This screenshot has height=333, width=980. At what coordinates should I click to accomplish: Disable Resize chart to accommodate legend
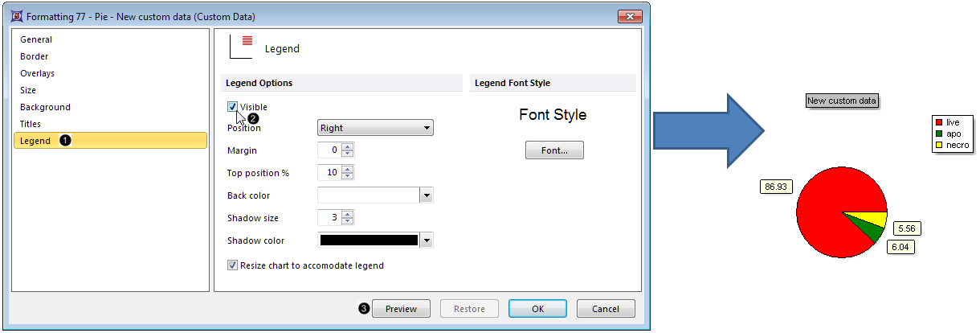[x=233, y=265]
